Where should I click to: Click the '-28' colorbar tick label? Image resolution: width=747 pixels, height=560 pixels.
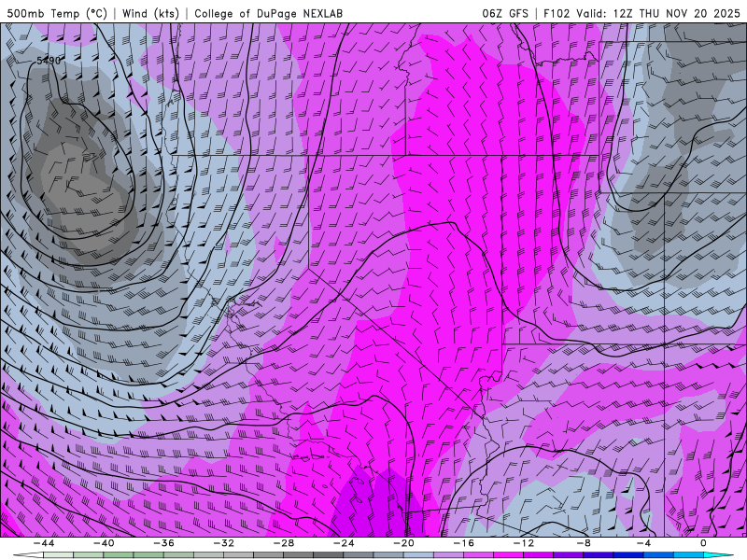click(284, 543)
